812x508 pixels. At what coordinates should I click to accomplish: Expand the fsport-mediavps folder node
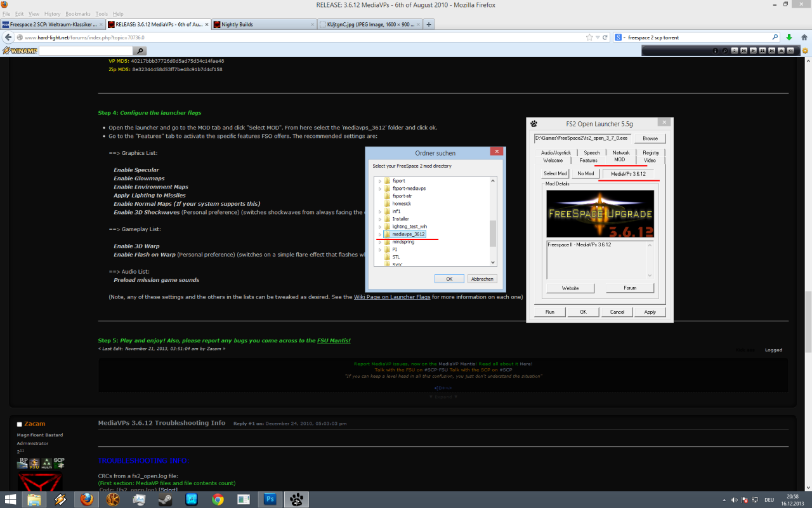click(x=380, y=189)
